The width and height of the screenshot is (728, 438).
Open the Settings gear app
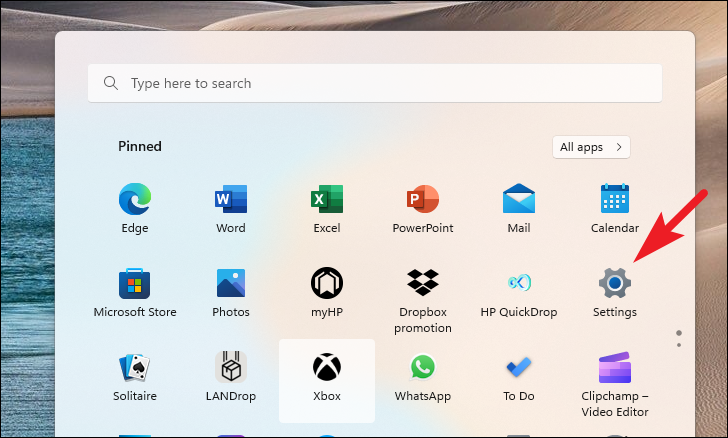pyautogui.click(x=615, y=292)
